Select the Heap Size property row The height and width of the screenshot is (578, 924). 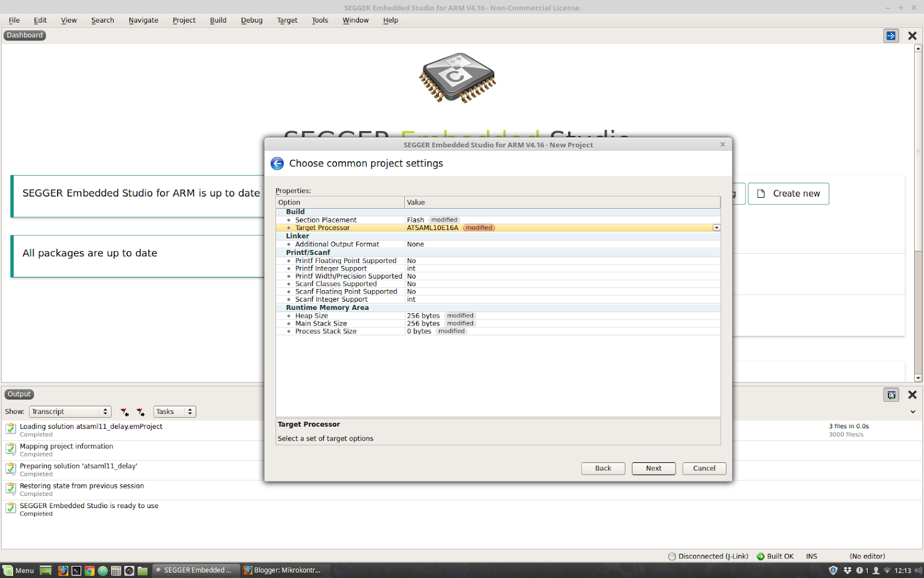(498, 316)
